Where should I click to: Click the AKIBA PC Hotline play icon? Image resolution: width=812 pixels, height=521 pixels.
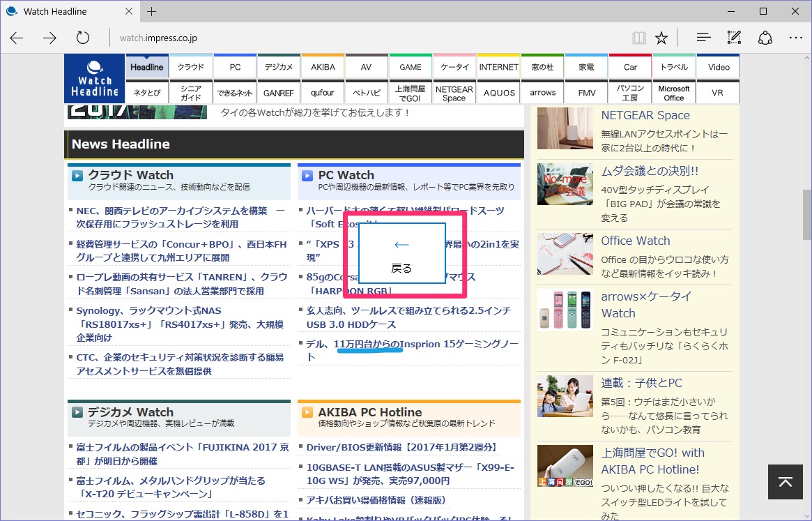tap(307, 412)
